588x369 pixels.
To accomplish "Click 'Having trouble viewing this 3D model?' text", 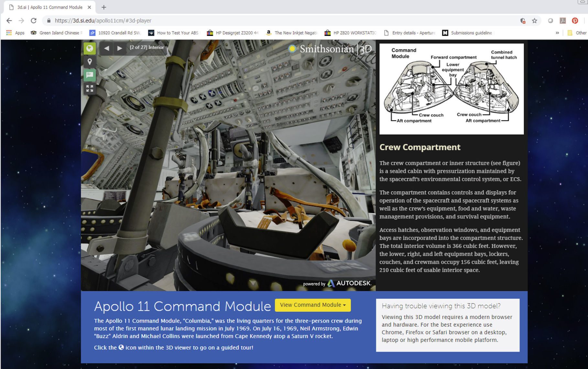I will click(x=441, y=306).
